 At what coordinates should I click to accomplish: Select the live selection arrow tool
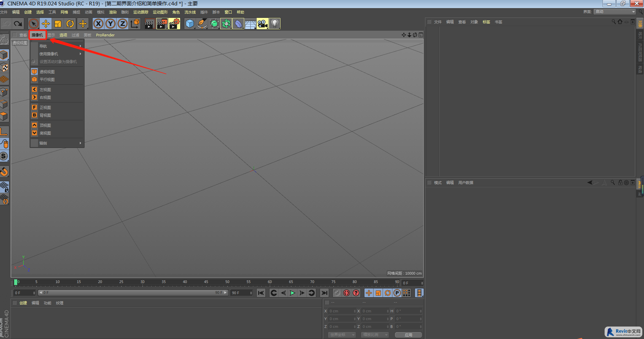click(33, 24)
